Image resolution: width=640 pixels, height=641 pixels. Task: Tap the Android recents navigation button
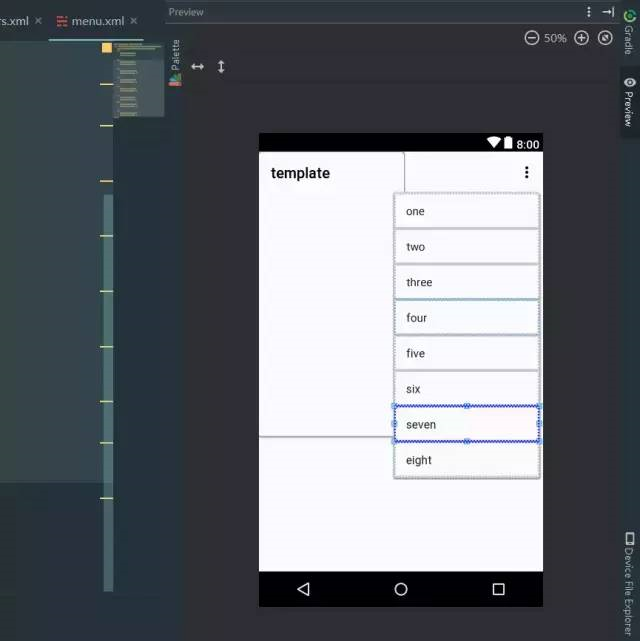498,589
